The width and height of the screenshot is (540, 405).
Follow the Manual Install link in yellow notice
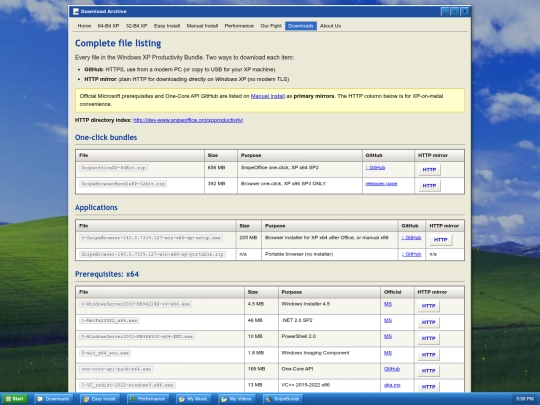[x=268, y=96]
